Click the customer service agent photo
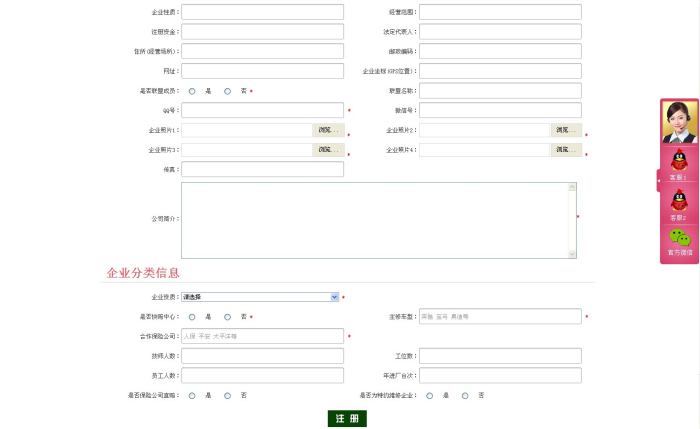The height and width of the screenshot is (429, 700). coord(679,122)
